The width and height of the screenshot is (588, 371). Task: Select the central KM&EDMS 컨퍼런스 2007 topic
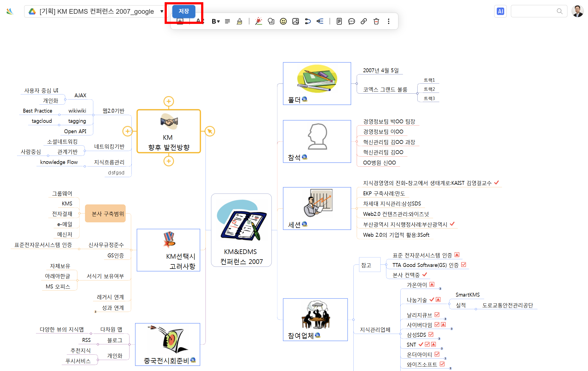[x=241, y=230]
